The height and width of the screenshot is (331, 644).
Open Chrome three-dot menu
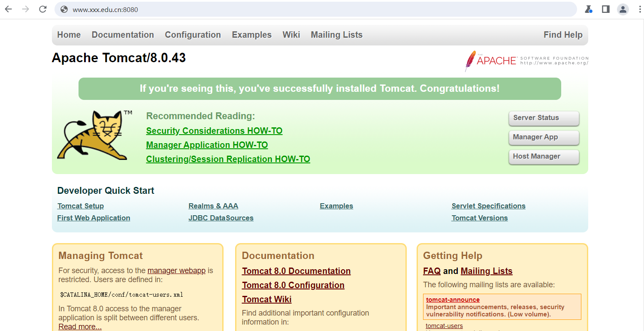(x=640, y=9)
